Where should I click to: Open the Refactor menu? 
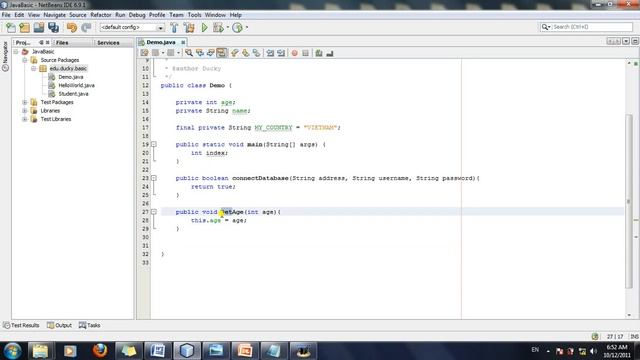[101, 15]
